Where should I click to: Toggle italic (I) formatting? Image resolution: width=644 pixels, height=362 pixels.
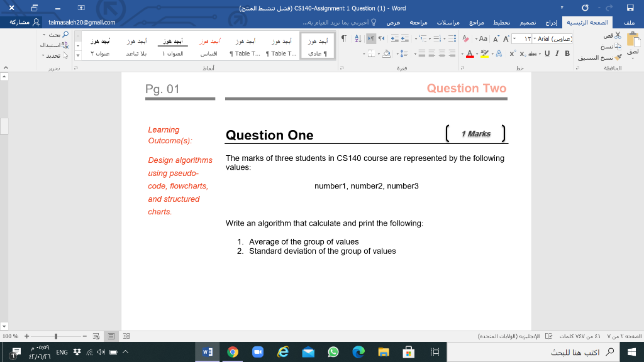point(557,53)
